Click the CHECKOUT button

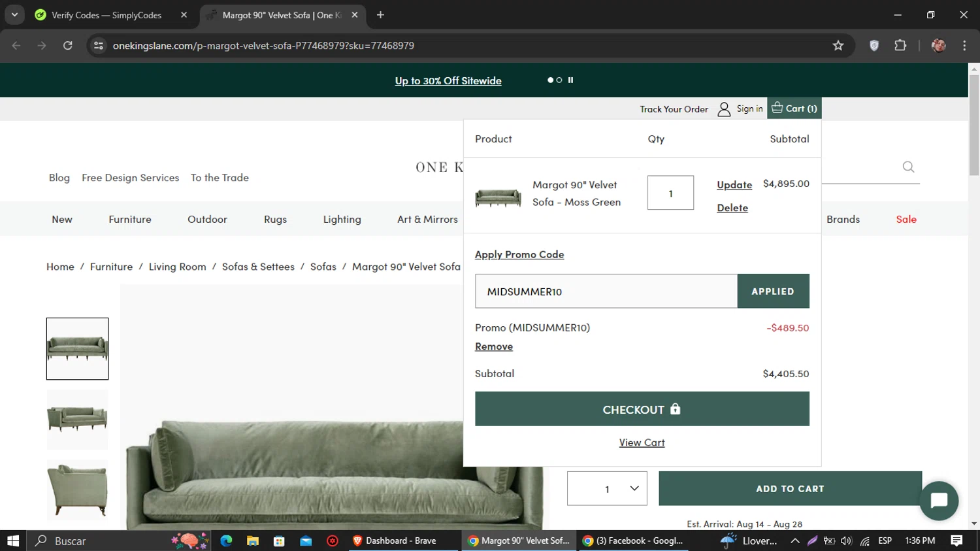pyautogui.click(x=642, y=409)
